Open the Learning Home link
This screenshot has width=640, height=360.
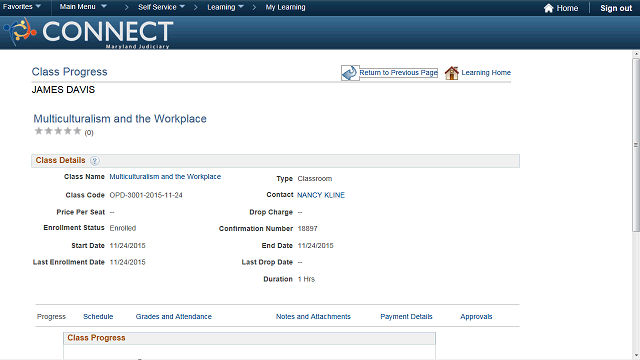click(x=486, y=73)
